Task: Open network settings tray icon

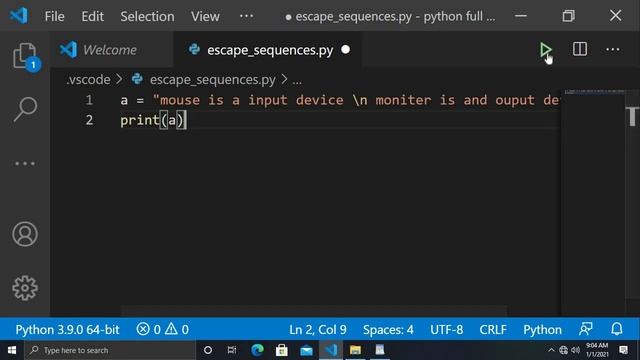Action: pyautogui.click(x=563, y=350)
